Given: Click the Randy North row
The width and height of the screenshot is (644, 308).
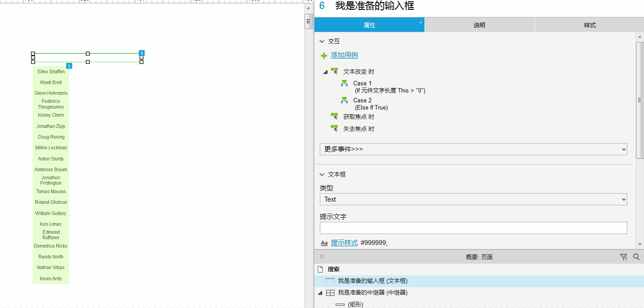Looking at the screenshot, I should pyautogui.click(x=51, y=257).
